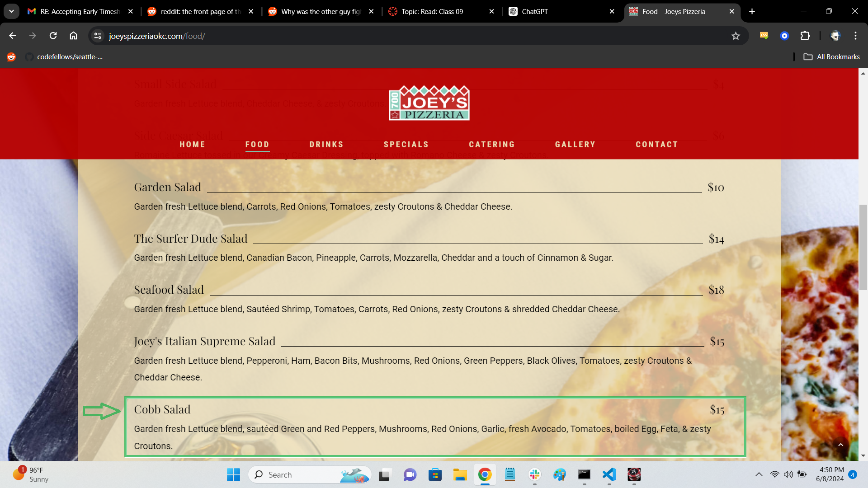Image resolution: width=868 pixels, height=488 pixels.
Task: Click the Joey's Pizzeria logo
Action: (429, 103)
